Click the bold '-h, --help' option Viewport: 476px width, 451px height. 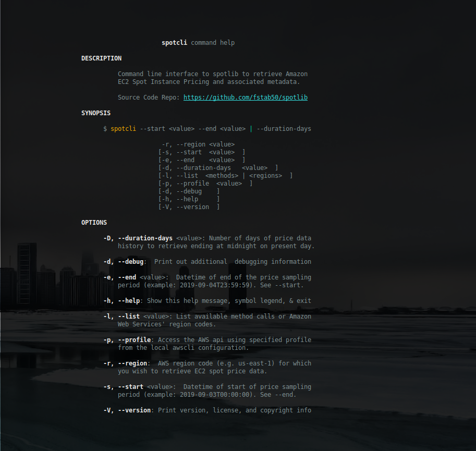pyautogui.click(x=121, y=301)
